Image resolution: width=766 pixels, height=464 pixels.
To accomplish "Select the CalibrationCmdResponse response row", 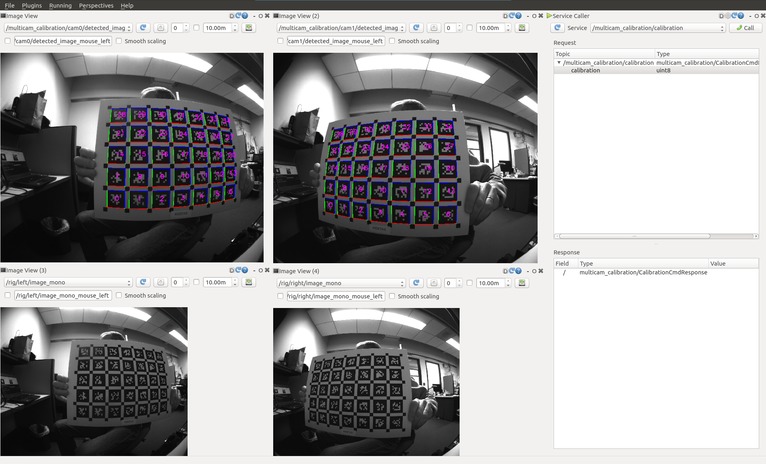I will click(x=656, y=272).
